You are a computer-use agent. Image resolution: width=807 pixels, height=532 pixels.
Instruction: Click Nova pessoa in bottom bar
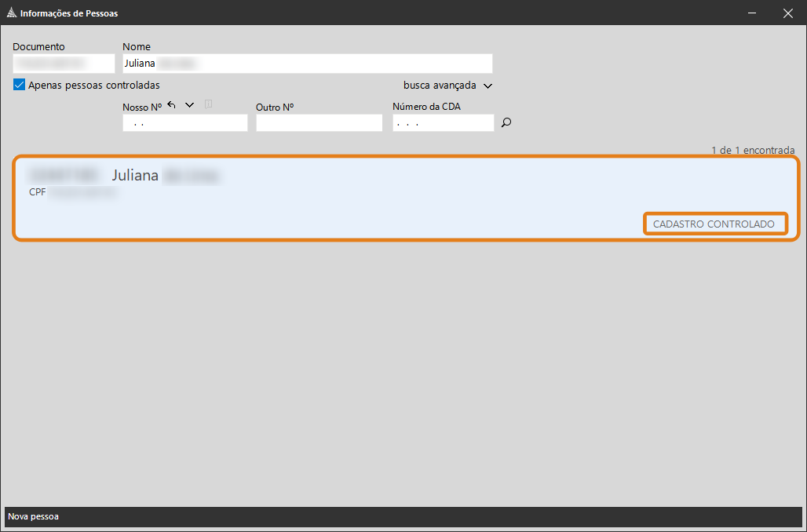(33, 516)
